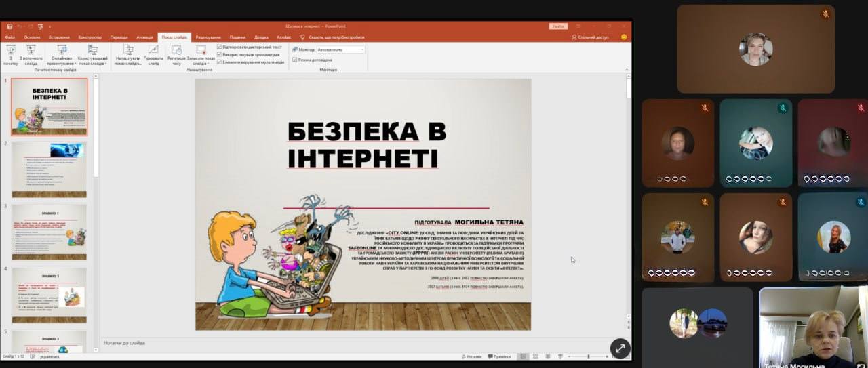This screenshot has width=868, height=368.
Task: Toggle the Play Narrations checkbox
Action: [219, 47]
